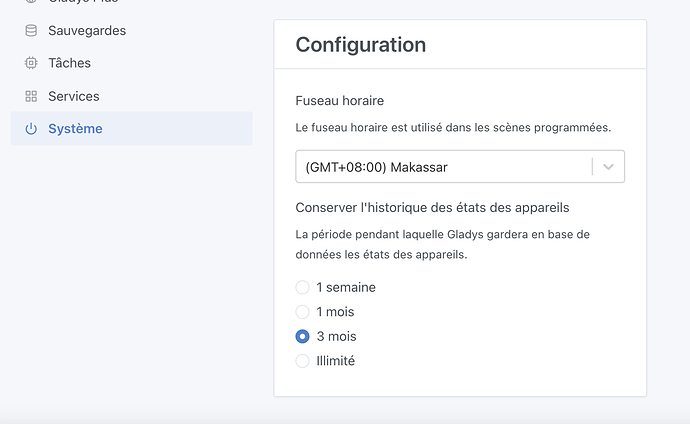690x424 pixels.
Task: Click the Système power icon
Action: [31, 129]
